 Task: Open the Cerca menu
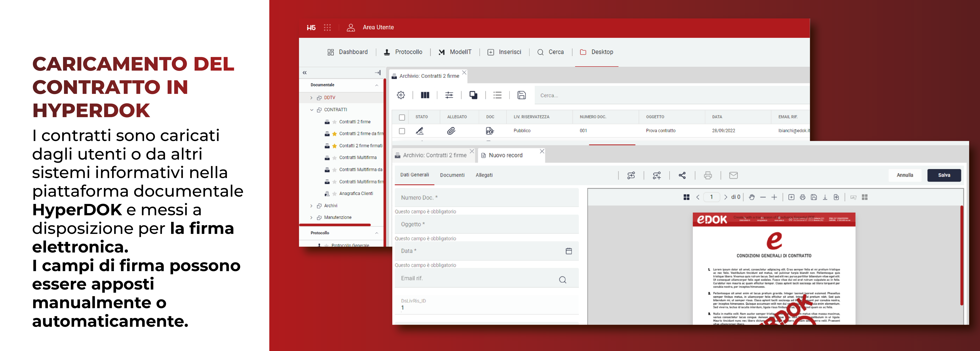coord(550,52)
